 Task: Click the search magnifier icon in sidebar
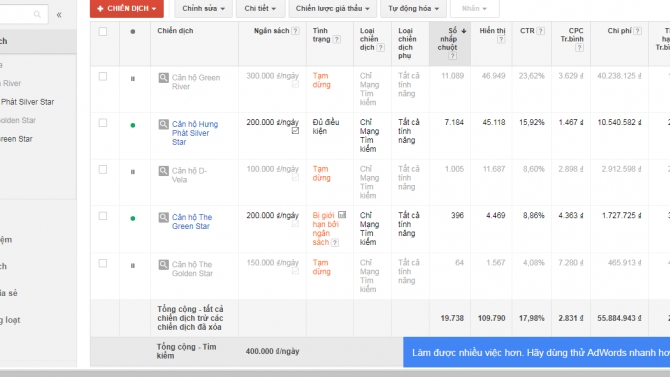click(x=37, y=15)
